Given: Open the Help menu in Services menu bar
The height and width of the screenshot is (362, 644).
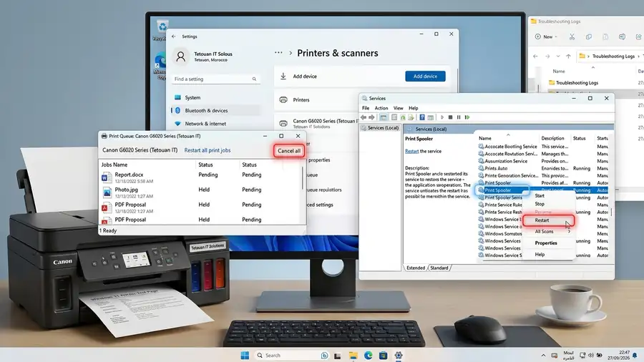Looking at the screenshot, I should pos(413,108).
